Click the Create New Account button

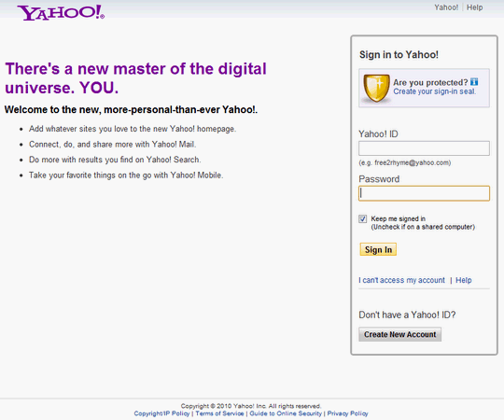(399, 334)
